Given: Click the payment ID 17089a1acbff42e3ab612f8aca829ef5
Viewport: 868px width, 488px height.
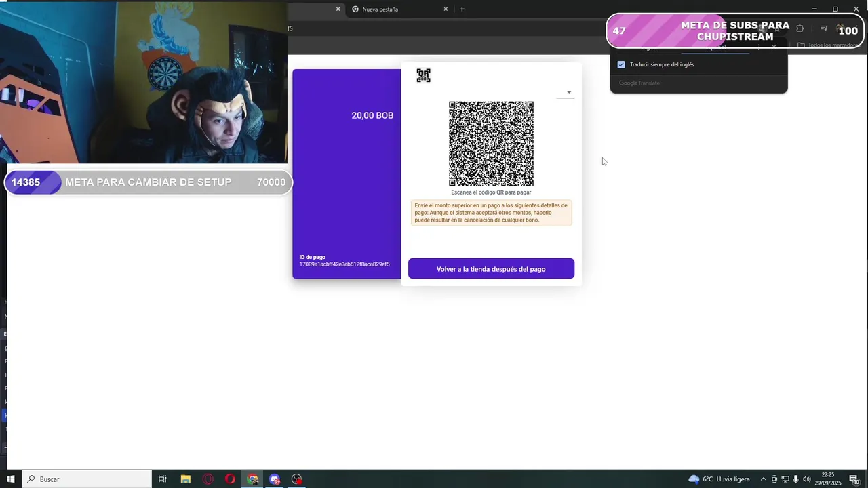Looking at the screenshot, I should [x=344, y=264].
